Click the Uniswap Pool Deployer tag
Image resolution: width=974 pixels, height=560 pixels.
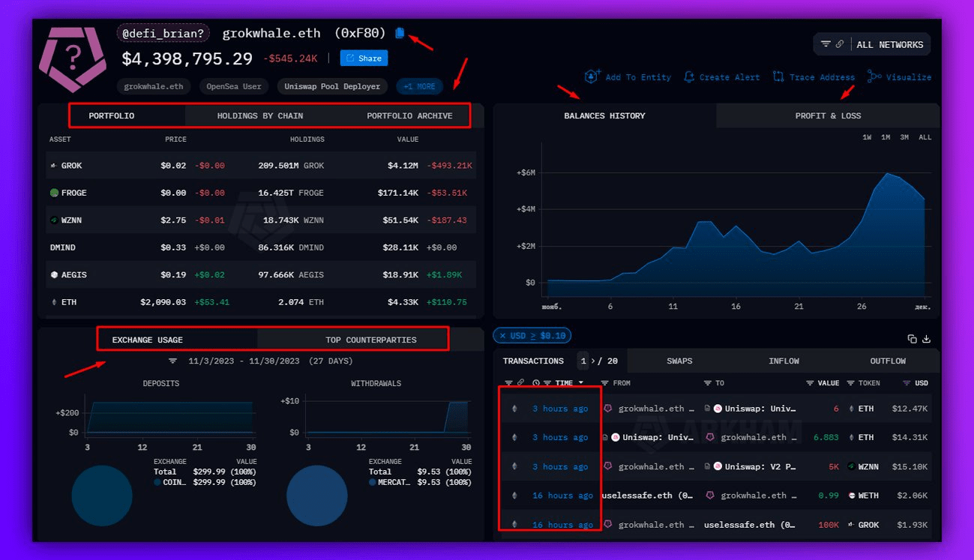click(332, 86)
